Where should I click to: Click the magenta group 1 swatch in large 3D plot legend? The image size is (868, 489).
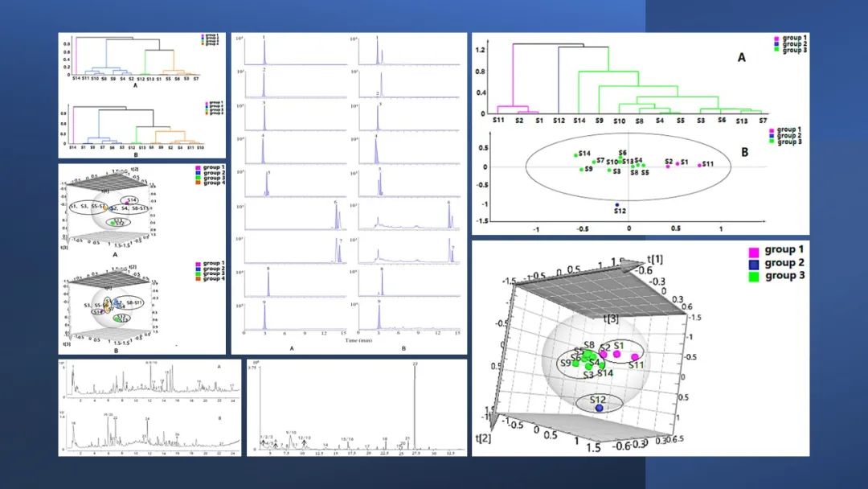click(x=754, y=251)
